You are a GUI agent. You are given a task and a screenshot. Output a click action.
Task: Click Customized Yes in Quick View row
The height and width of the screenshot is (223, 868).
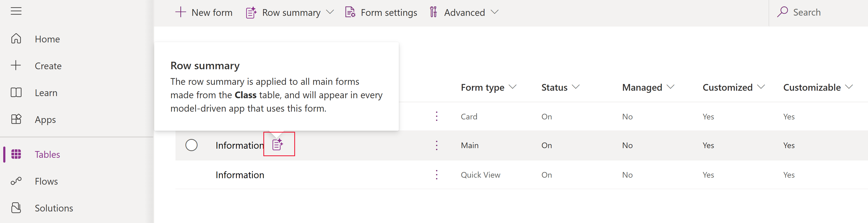(708, 175)
